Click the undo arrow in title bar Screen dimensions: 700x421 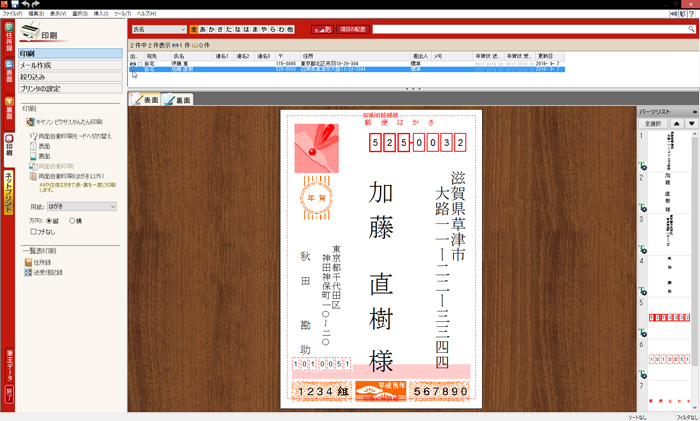pos(26,4)
